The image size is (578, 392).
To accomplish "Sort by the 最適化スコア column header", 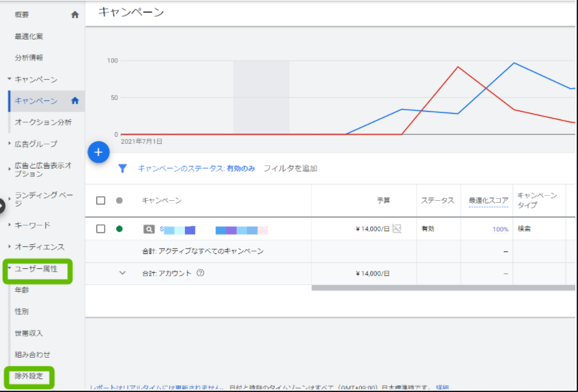I will point(488,201).
